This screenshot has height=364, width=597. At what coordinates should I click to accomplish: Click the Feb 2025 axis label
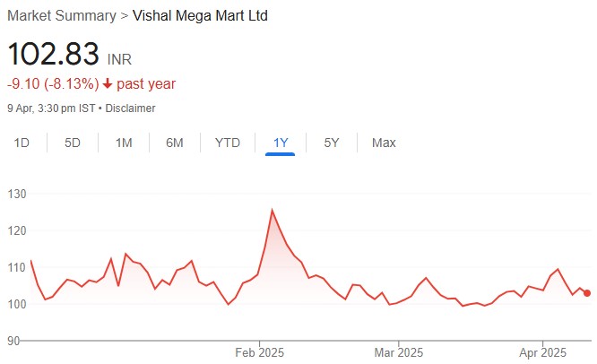[259, 352]
